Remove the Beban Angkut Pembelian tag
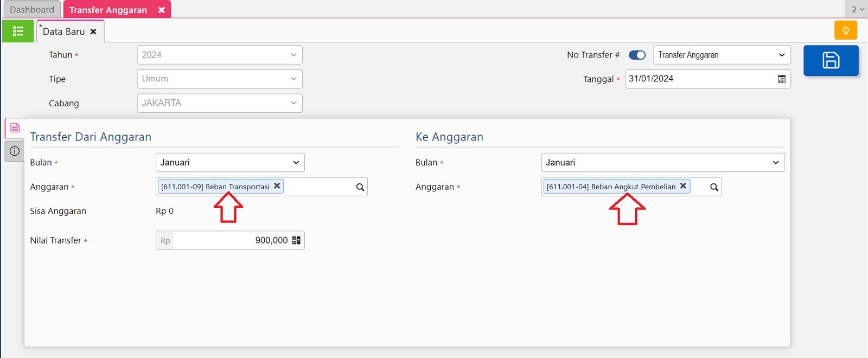868x358 pixels. [683, 186]
